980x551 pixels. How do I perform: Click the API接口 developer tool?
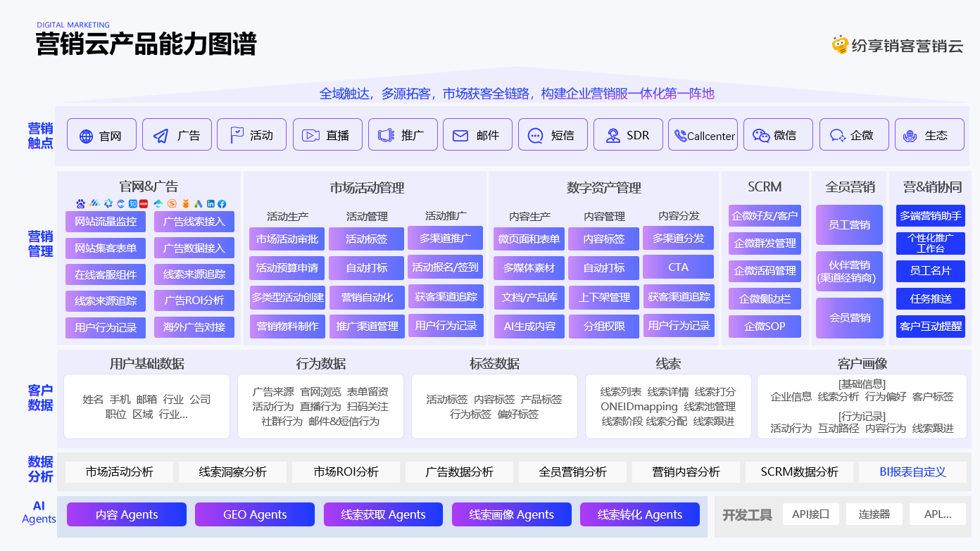(x=811, y=514)
